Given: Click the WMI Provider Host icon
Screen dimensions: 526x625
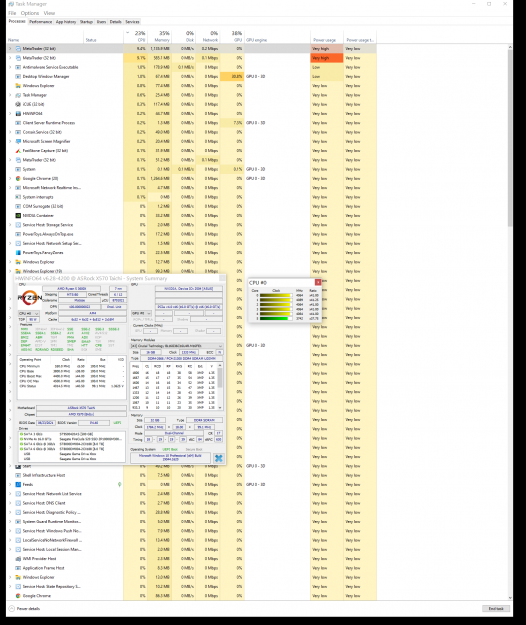Looking at the screenshot, I should click(18, 559).
